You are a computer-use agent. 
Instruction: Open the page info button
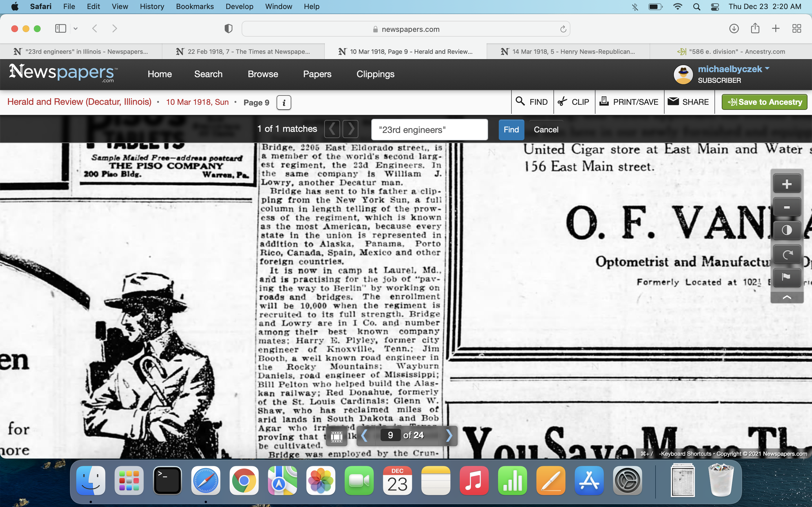284,103
